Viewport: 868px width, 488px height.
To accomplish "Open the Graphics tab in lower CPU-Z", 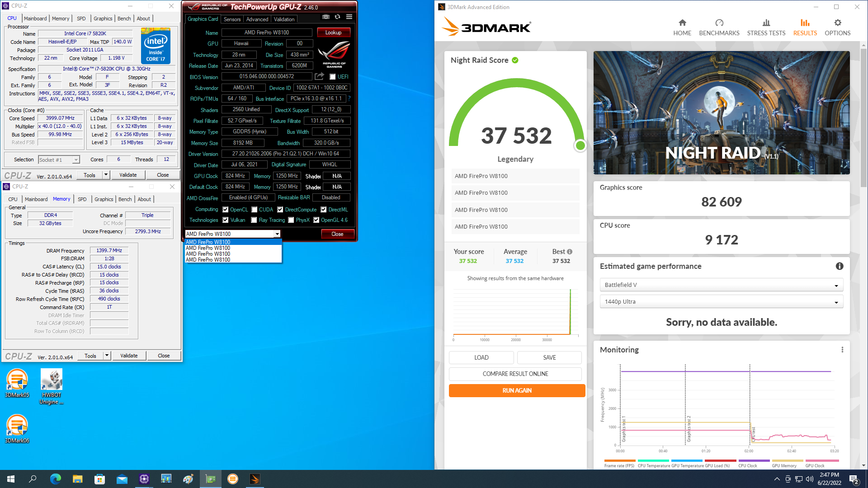I will point(104,199).
